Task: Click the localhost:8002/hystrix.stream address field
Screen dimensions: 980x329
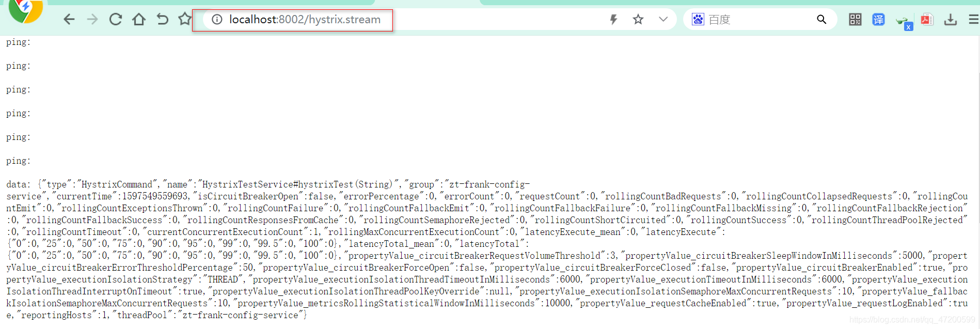Action: [305, 20]
